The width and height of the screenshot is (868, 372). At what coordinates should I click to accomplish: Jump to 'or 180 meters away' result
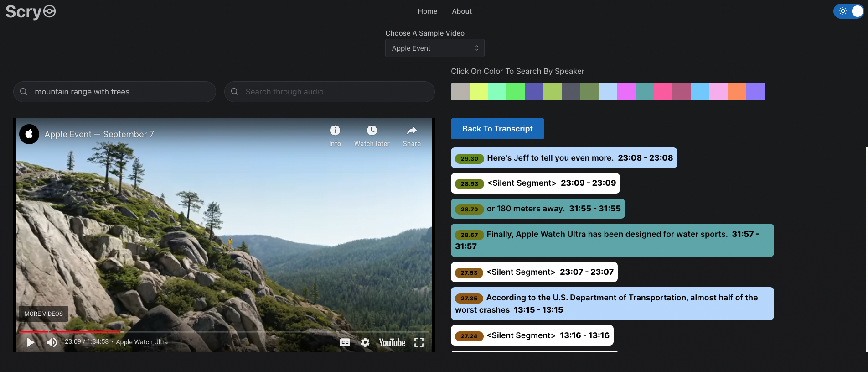(538, 209)
